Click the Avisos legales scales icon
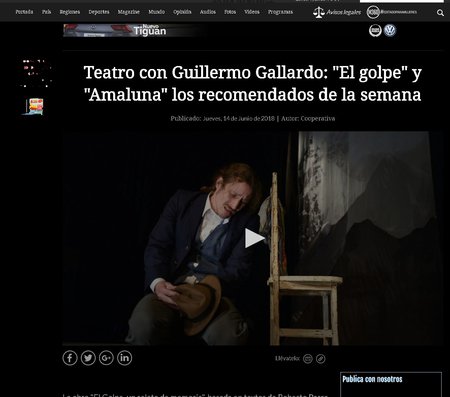The image size is (450, 397). click(x=319, y=12)
